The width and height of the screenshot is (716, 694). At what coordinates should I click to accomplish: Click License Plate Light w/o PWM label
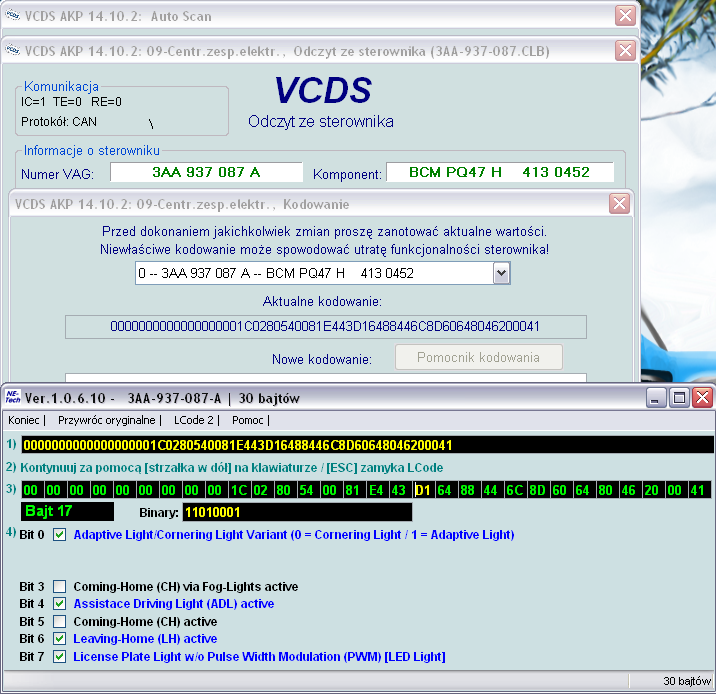[x=259, y=657]
